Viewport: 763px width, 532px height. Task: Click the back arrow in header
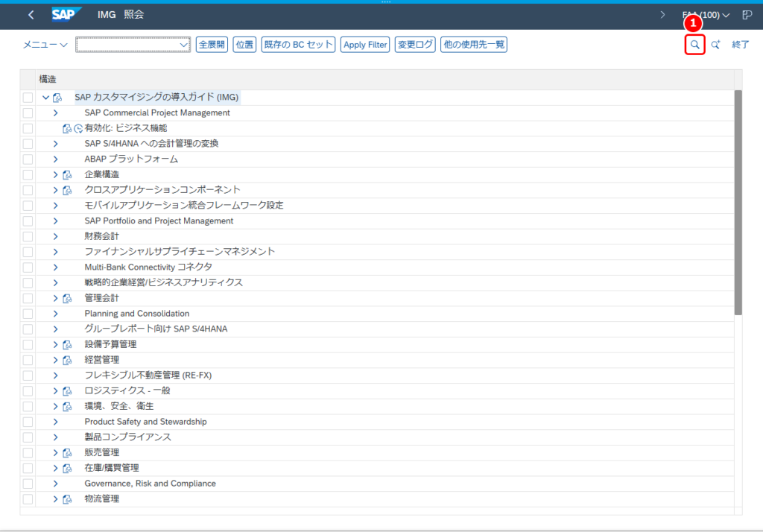click(x=31, y=15)
